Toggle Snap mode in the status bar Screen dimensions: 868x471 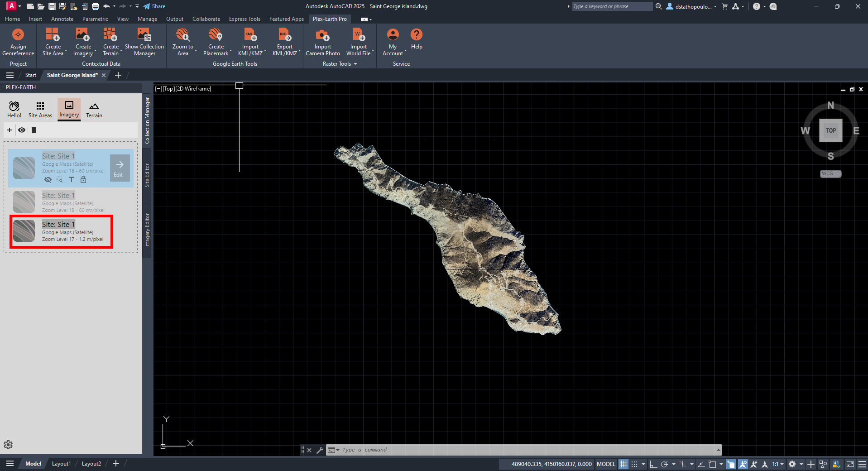click(635, 464)
